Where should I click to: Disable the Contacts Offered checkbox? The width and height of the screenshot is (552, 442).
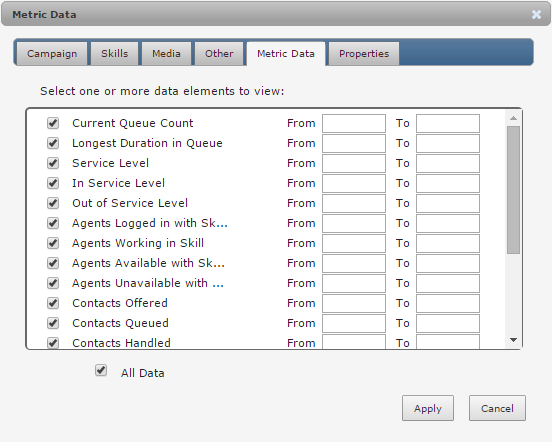tap(53, 303)
